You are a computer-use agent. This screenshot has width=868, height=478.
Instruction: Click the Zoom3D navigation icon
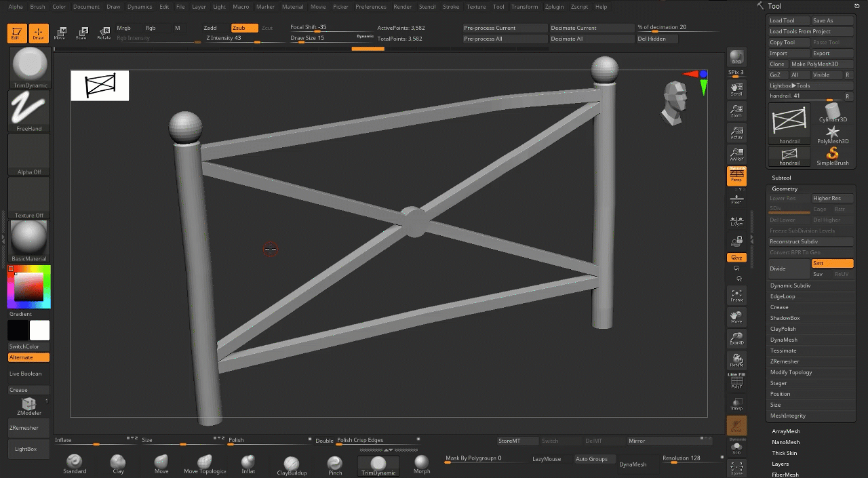736,338
